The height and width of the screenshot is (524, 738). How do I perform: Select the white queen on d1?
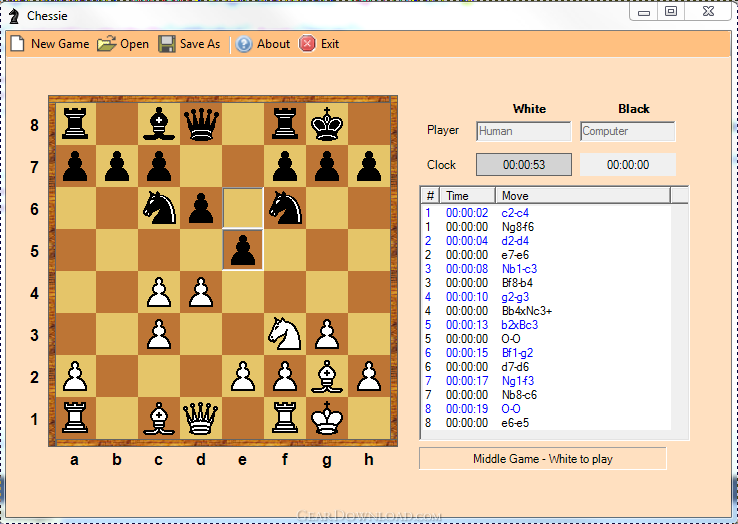tap(201, 419)
